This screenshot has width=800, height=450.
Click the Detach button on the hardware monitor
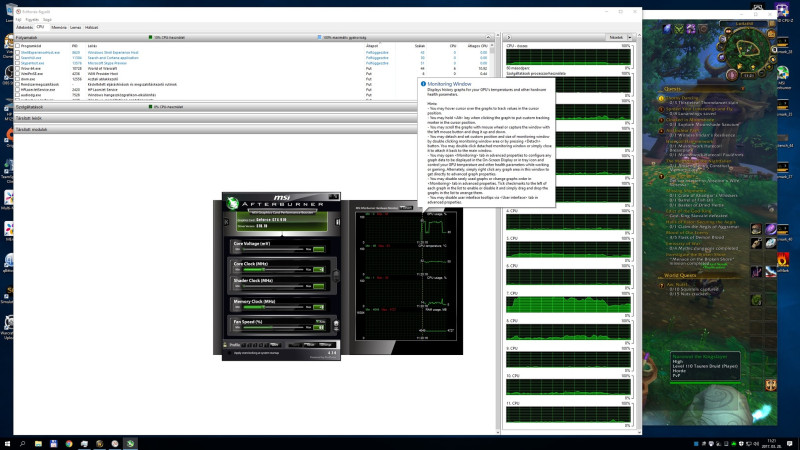pos(406,208)
